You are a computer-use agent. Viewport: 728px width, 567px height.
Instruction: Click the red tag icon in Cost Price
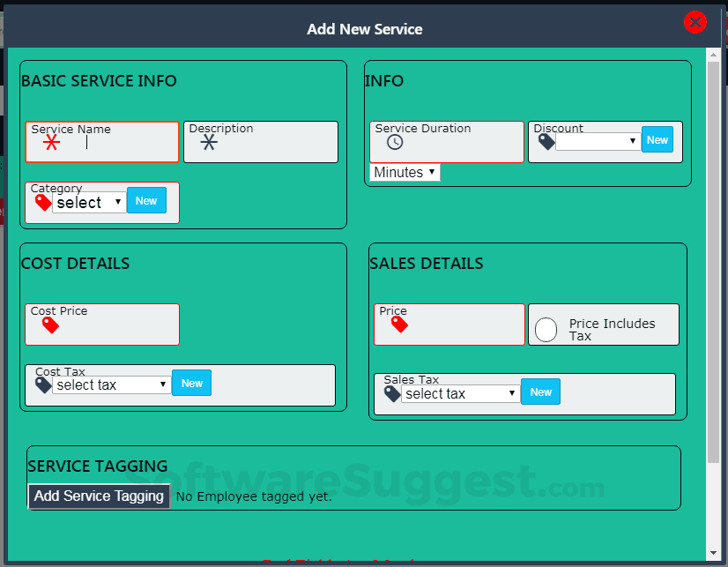pos(50,325)
